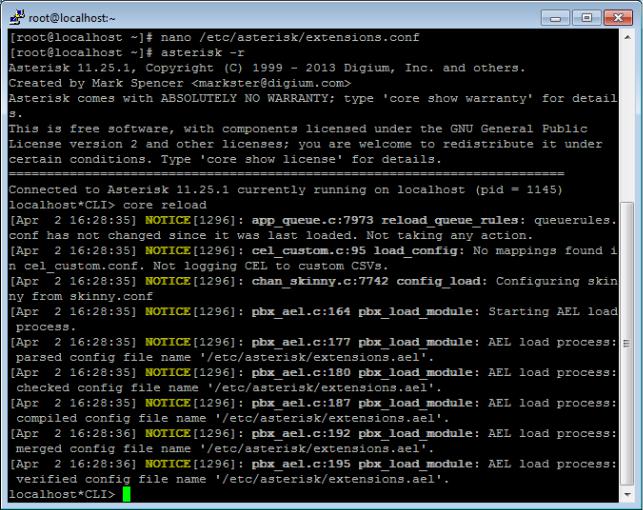Click the PuTTY icon in title bar
Viewport: 643px width, 510px height.
click(17, 17)
